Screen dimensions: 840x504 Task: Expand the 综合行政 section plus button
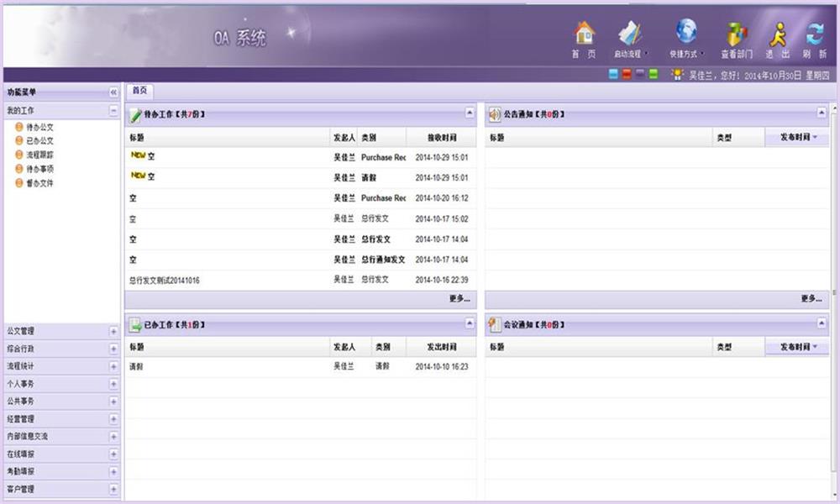(x=113, y=349)
